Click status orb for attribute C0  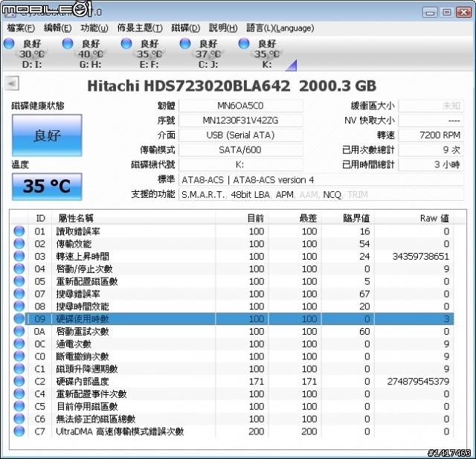[x=19, y=356]
